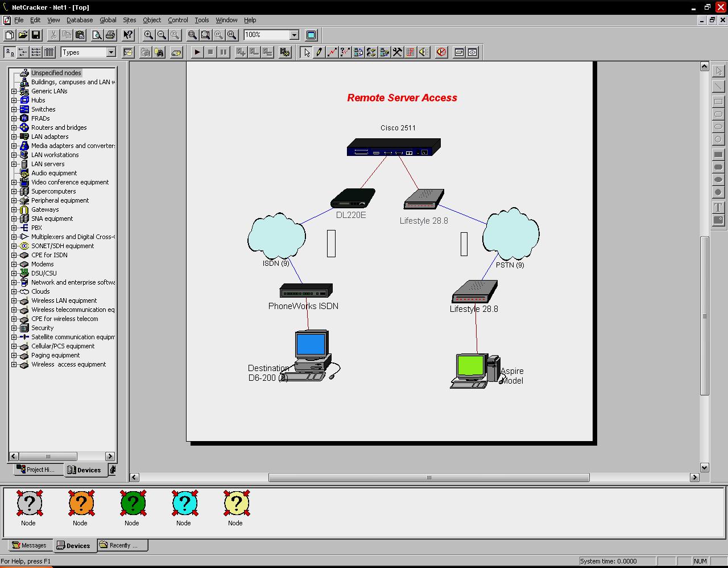Select the text T drawing tool
728x568 pixels.
(x=718, y=207)
